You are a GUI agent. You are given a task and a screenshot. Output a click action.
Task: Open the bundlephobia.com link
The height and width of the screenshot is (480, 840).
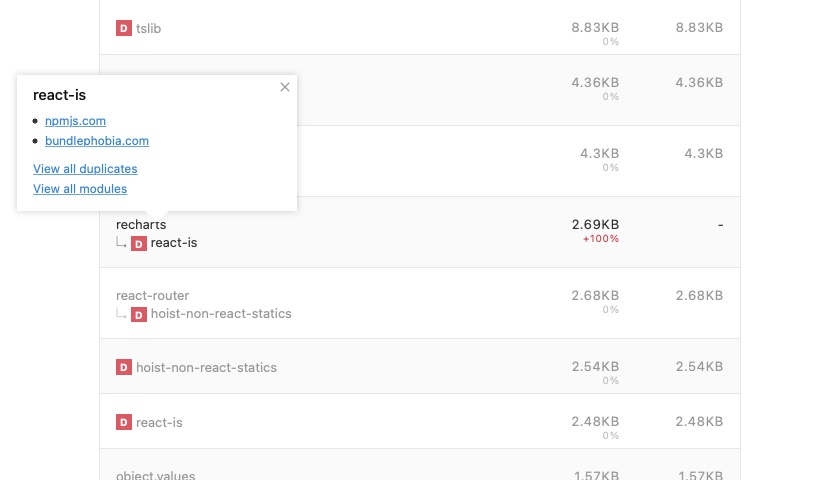coord(97,140)
